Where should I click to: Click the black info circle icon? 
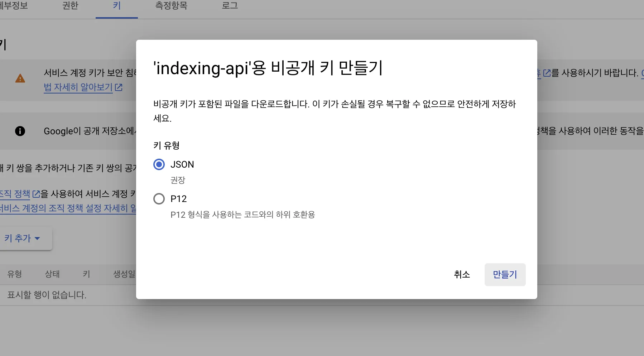point(20,131)
